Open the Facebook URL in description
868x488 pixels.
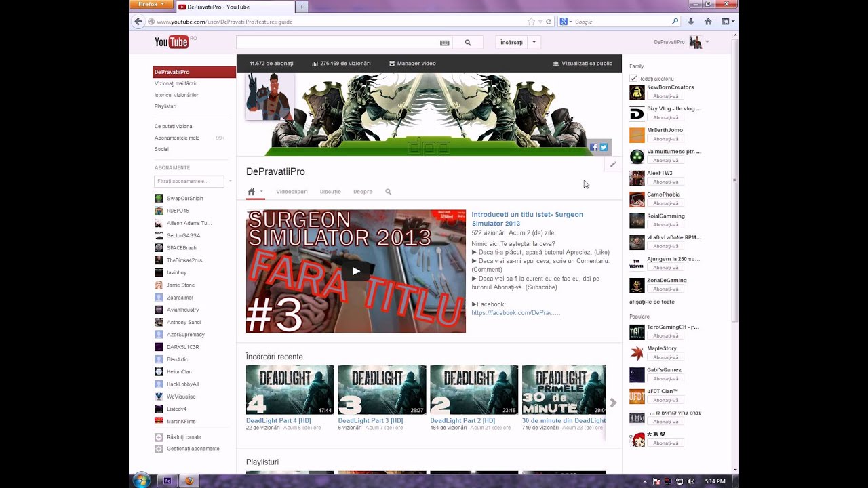(515, 313)
